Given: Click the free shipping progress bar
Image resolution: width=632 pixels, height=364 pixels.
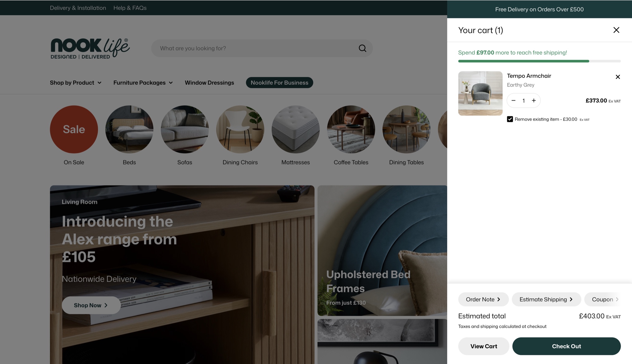Looking at the screenshot, I should (539, 61).
